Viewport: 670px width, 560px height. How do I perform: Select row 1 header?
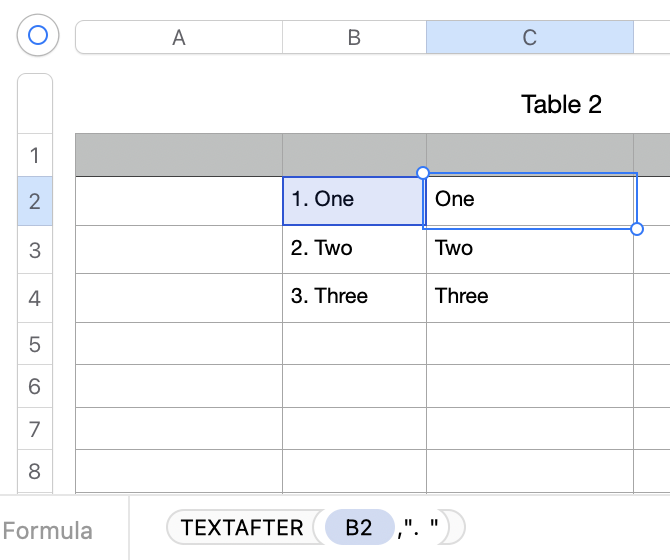click(35, 156)
